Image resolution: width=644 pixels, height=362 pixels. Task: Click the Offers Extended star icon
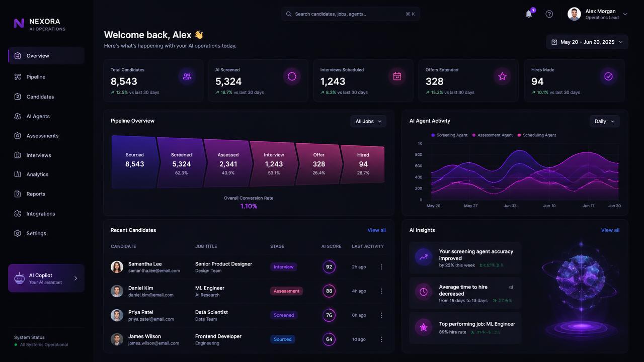point(502,76)
